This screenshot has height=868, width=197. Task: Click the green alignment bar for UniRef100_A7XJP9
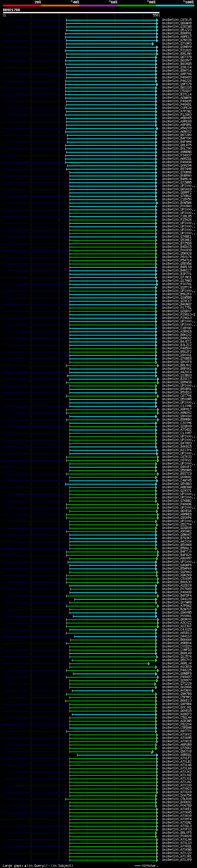click(x=114, y=860)
